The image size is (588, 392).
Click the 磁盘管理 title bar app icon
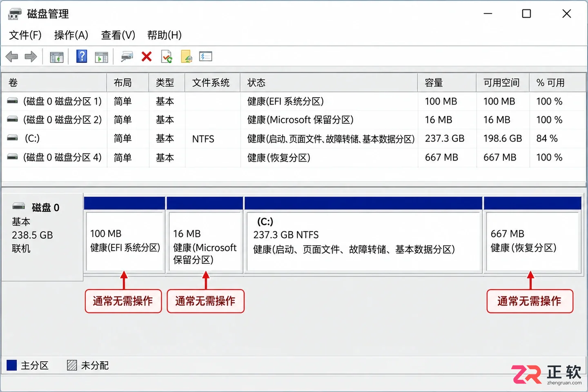tap(15, 14)
